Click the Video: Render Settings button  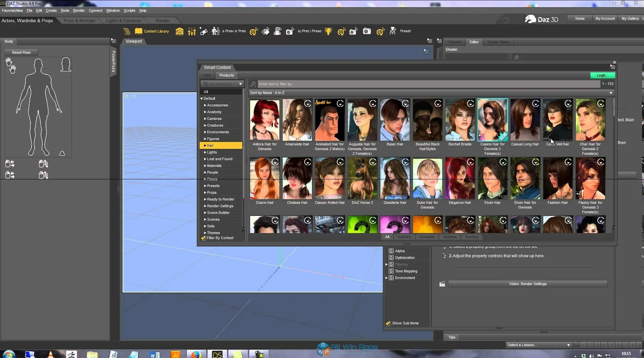[x=528, y=284]
